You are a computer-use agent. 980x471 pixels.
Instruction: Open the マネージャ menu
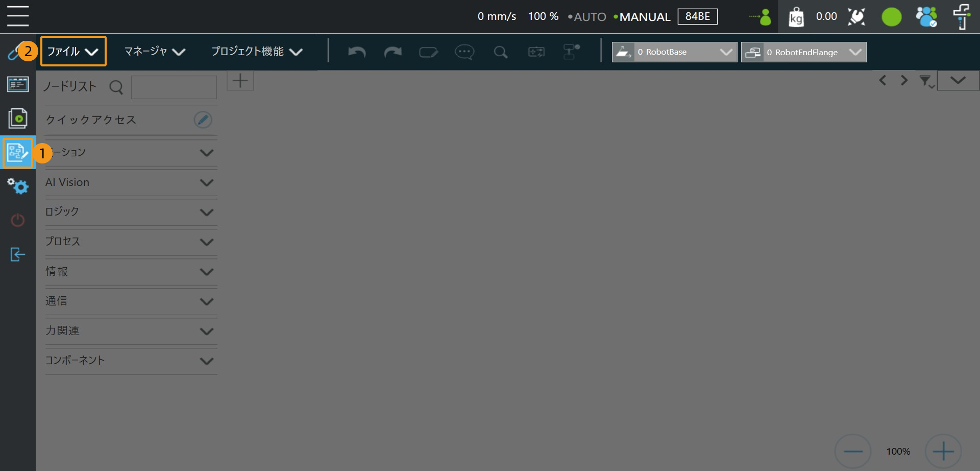(x=155, y=51)
